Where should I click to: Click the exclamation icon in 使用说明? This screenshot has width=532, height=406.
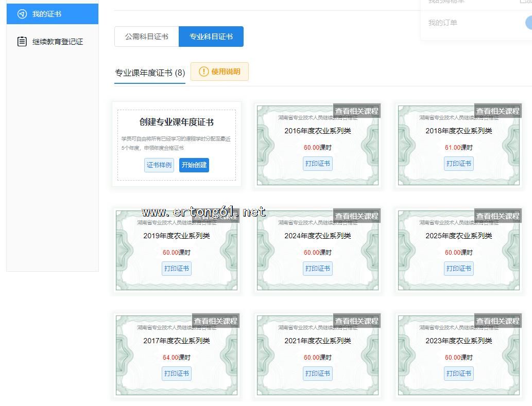[204, 72]
